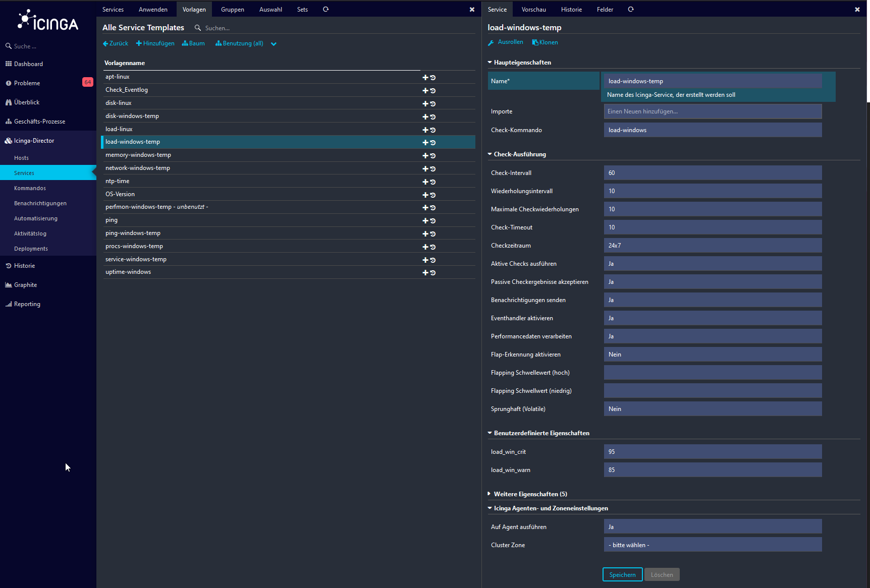Click plus icon for uptime-windows template
Image resolution: width=870 pixels, height=588 pixels.
[x=425, y=273]
